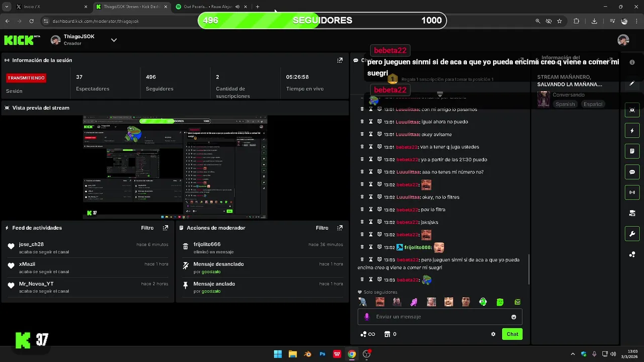
Task: Click the channel points infinity icon
Action: pyautogui.click(x=368, y=334)
